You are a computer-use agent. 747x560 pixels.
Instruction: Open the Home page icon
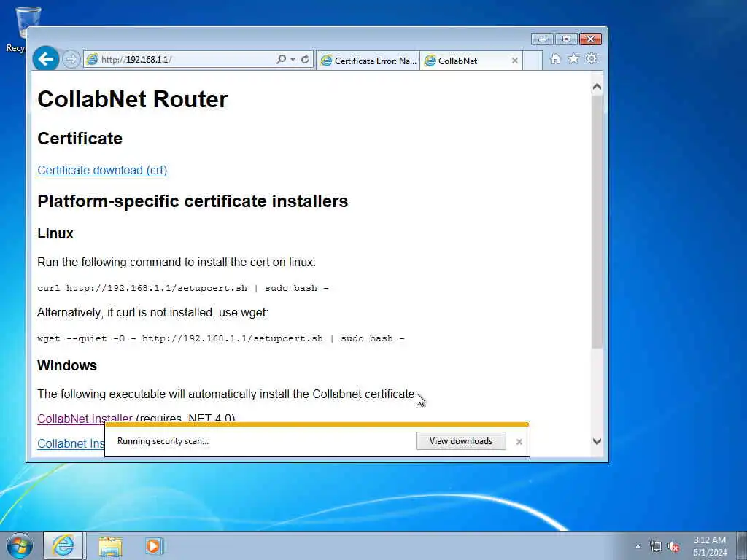555,59
